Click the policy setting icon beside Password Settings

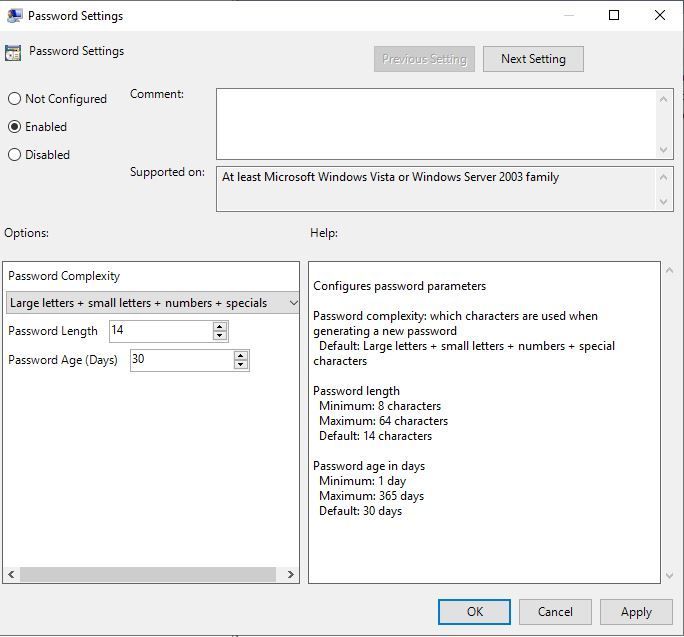point(13,53)
